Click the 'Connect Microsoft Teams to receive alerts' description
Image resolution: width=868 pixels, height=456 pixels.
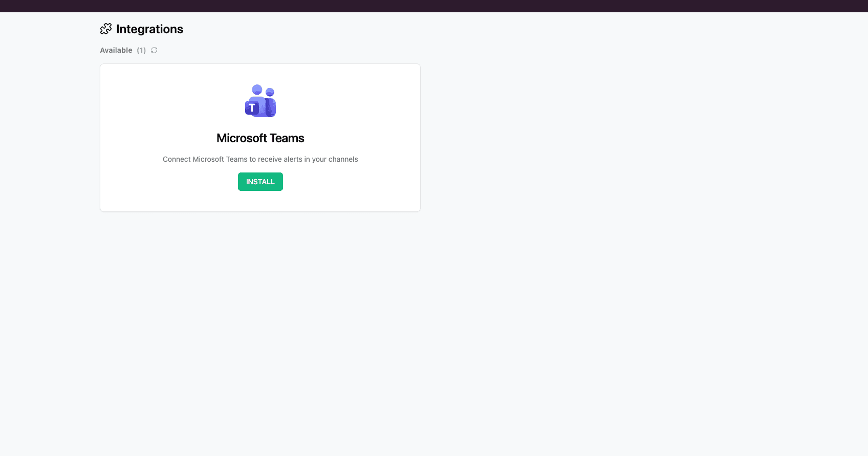click(x=260, y=159)
